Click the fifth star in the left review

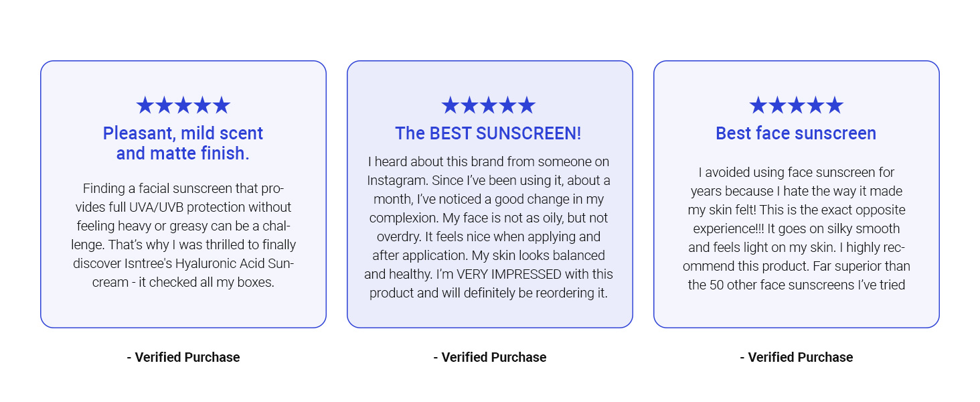(x=222, y=105)
